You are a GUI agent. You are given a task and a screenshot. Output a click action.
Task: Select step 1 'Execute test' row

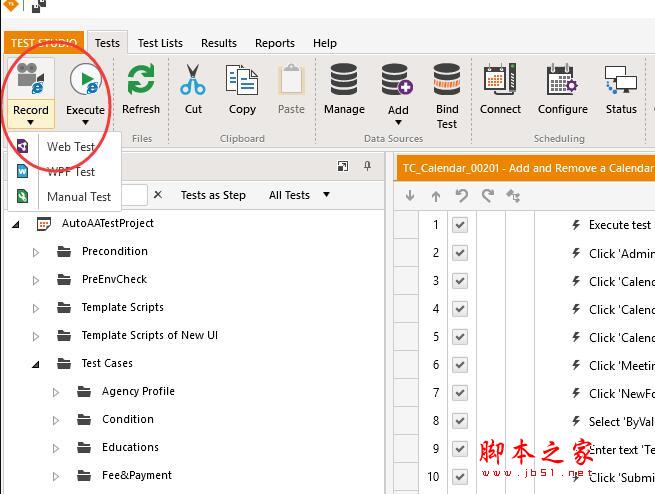click(524, 225)
